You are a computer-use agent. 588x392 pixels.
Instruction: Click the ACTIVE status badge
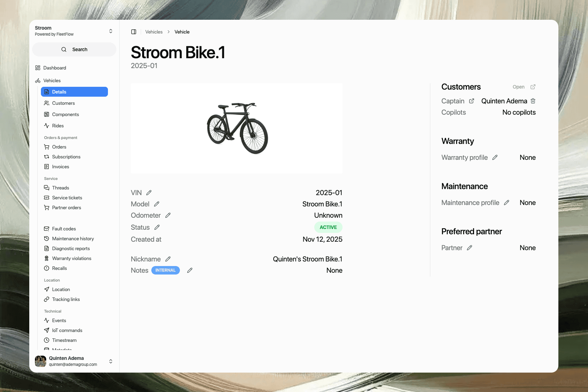[328, 227]
